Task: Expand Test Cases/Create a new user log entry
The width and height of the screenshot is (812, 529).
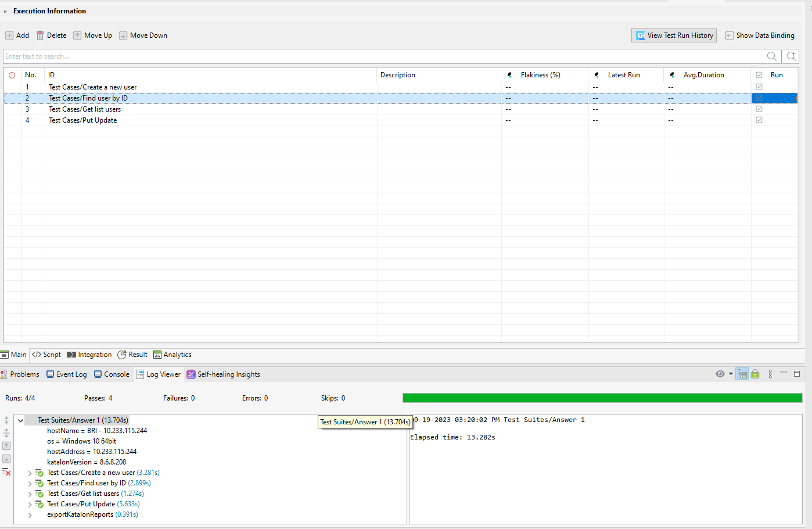Action: pyautogui.click(x=30, y=472)
